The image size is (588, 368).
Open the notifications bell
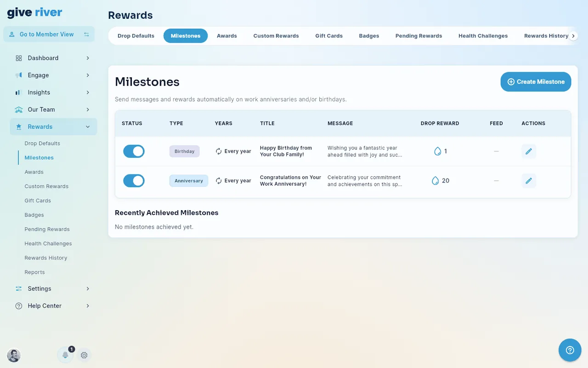65,355
